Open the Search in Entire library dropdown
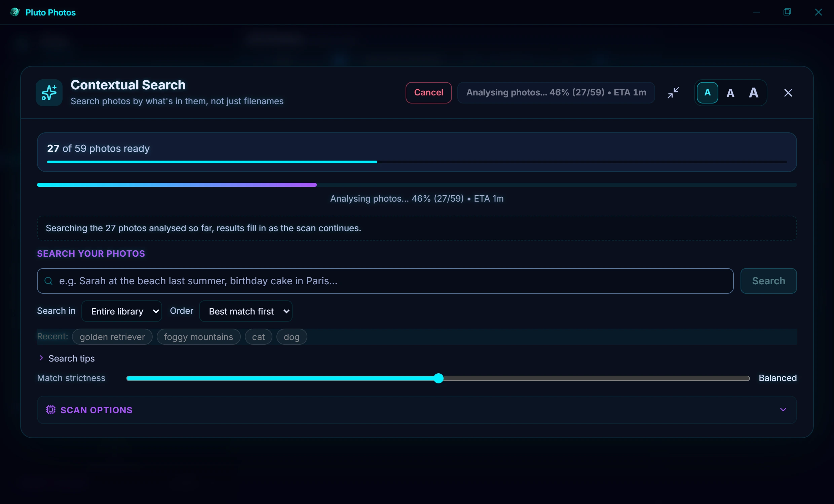The width and height of the screenshot is (834, 504). click(122, 311)
